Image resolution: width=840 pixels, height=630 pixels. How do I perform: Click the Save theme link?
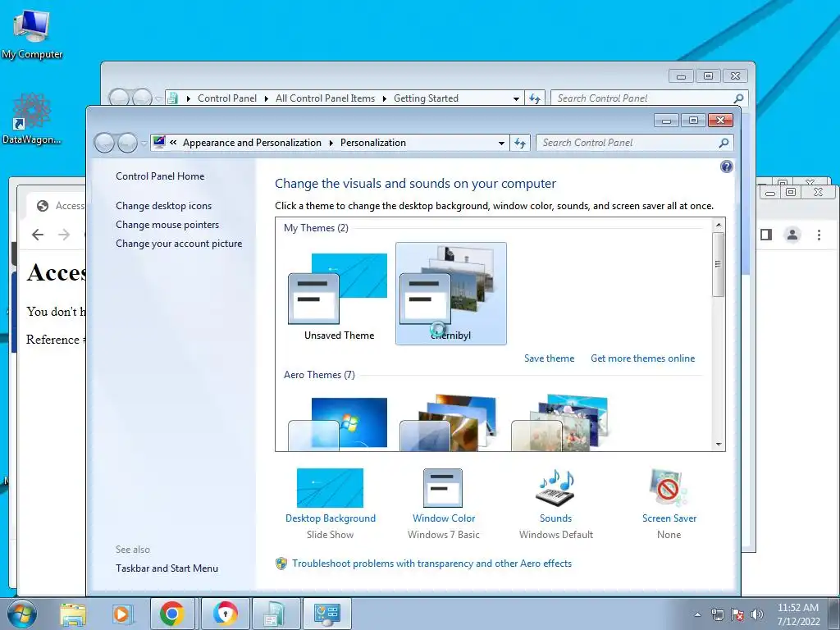[x=549, y=358]
